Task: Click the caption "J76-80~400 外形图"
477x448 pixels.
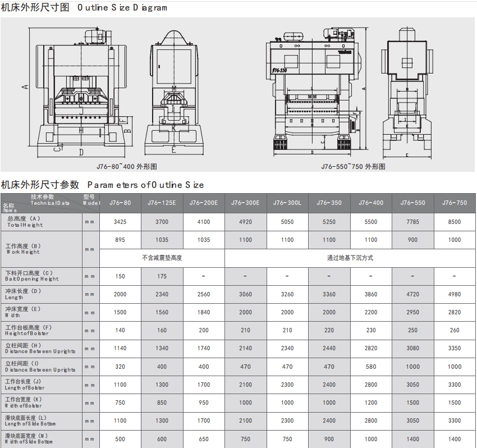Action: tap(127, 167)
